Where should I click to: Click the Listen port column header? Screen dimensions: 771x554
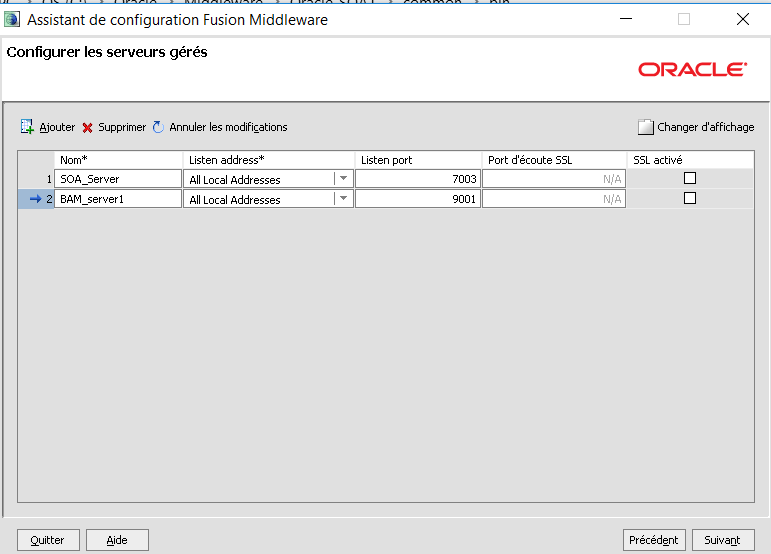[417, 160]
